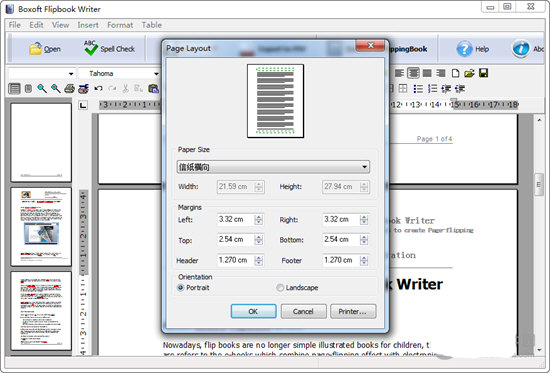Viewport: 550px width, 373px height.
Task: Open the Help button with question mark
Action: point(472,49)
